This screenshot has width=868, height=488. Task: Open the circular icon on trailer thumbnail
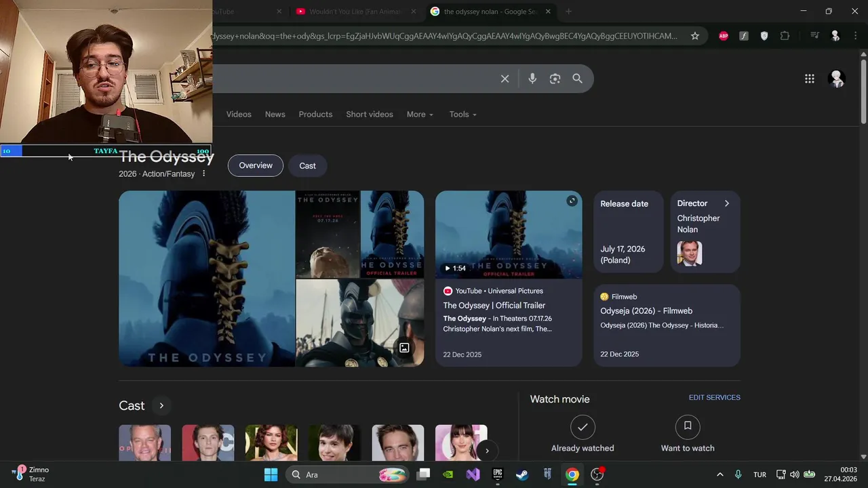572,201
